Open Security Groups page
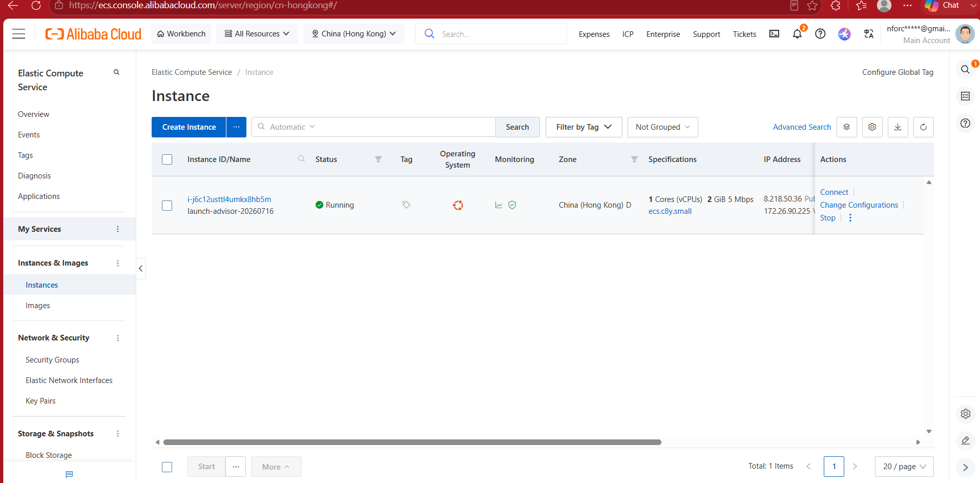The height and width of the screenshot is (483, 980). click(x=52, y=360)
